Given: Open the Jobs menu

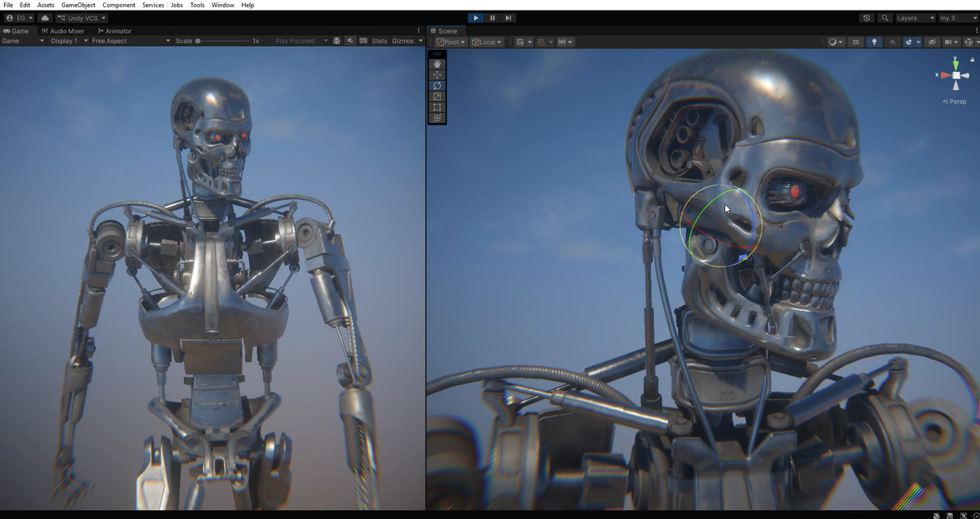Looking at the screenshot, I should tap(176, 5).
